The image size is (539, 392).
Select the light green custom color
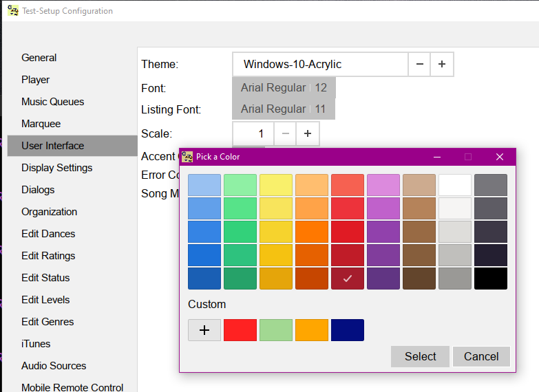pos(276,330)
